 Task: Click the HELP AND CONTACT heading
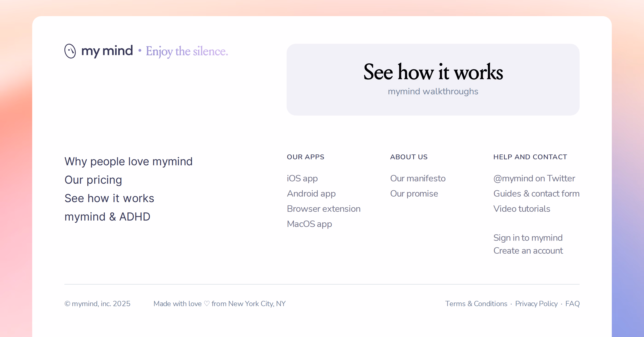(530, 157)
